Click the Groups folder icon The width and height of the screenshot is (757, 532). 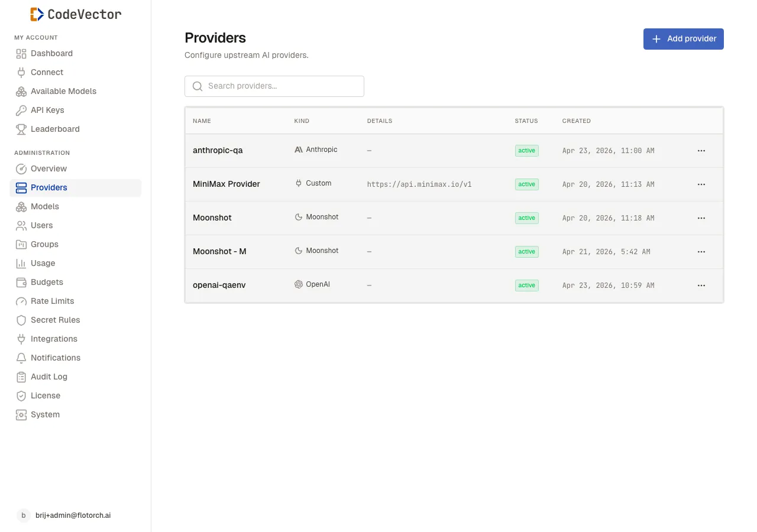[x=21, y=244]
